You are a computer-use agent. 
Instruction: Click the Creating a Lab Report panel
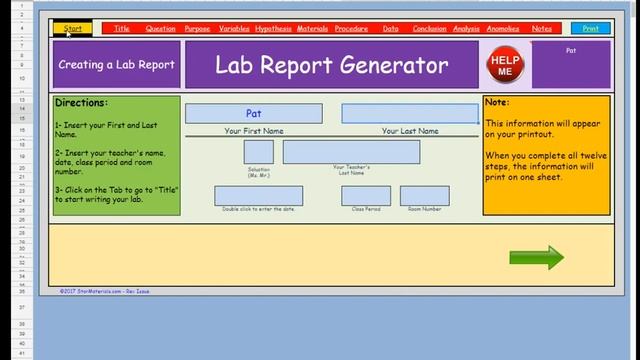(x=117, y=64)
